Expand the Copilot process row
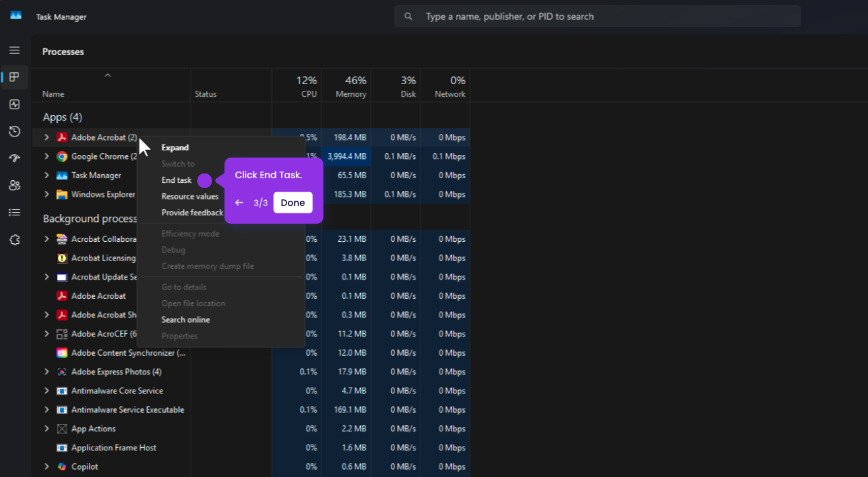 click(46, 467)
